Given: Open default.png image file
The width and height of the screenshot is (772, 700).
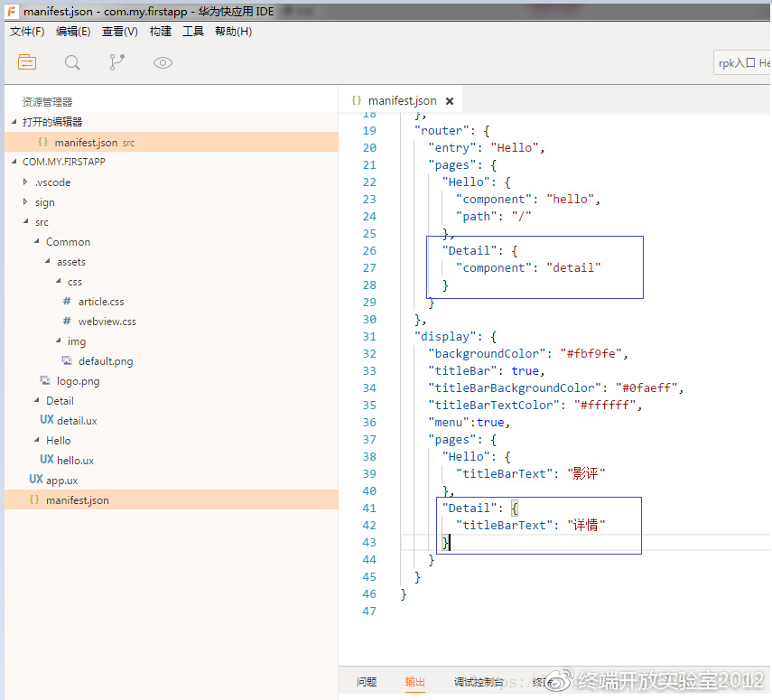Looking at the screenshot, I should click(105, 361).
